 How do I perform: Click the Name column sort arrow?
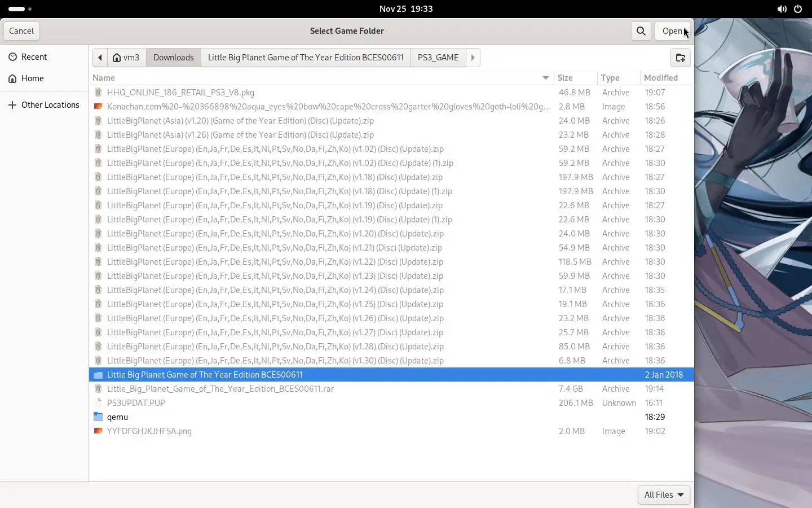click(x=545, y=78)
